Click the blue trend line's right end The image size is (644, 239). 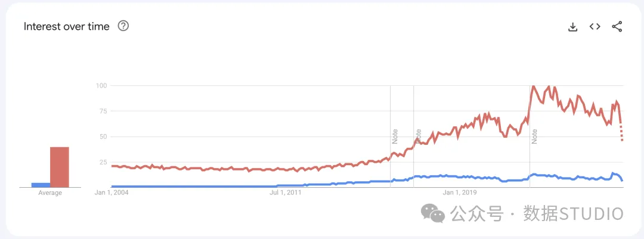pyautogui.click(x=622, y=179)
